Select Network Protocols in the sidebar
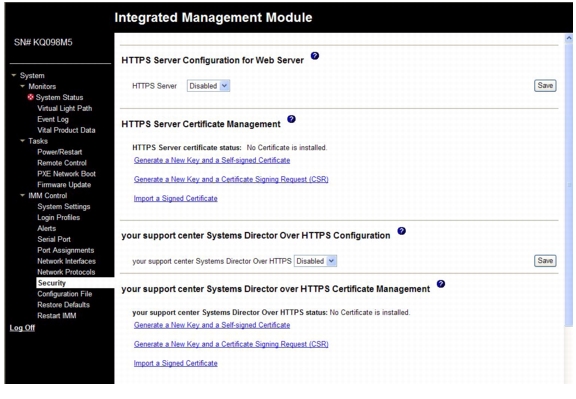Viewport: 576px width, 399px height. pos(66,272)
